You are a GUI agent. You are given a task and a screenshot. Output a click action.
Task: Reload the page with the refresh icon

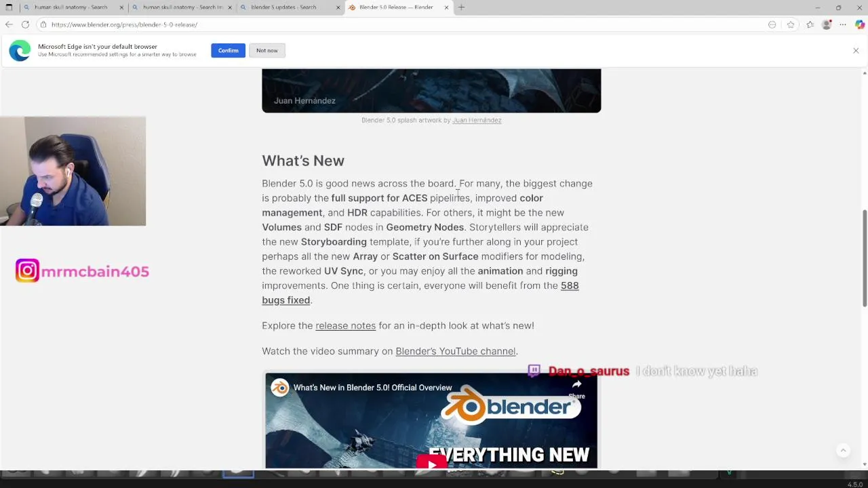pyautogui.click(x=25, y=24)
